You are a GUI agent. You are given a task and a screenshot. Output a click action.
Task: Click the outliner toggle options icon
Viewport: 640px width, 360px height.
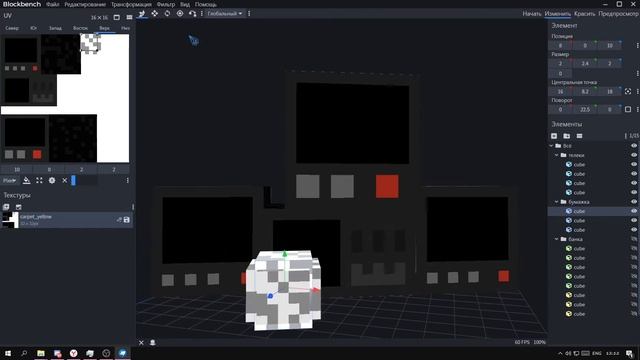click(x=579, y=136)
